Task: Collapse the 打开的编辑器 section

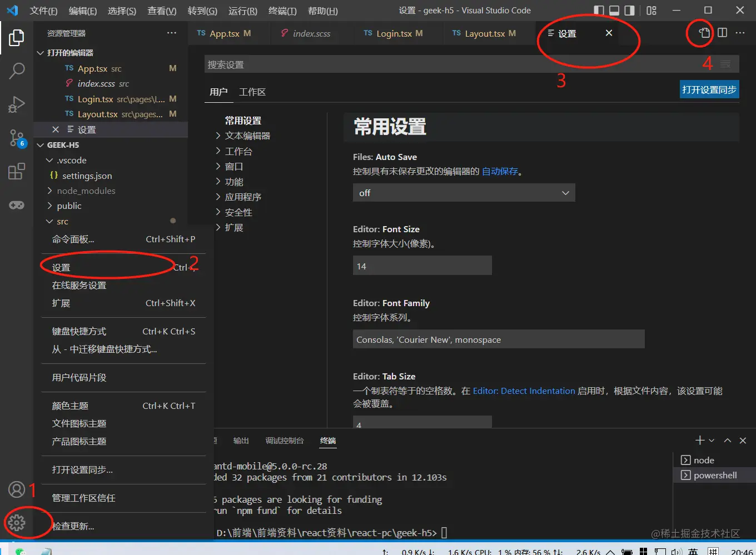Action: (111, 53)
